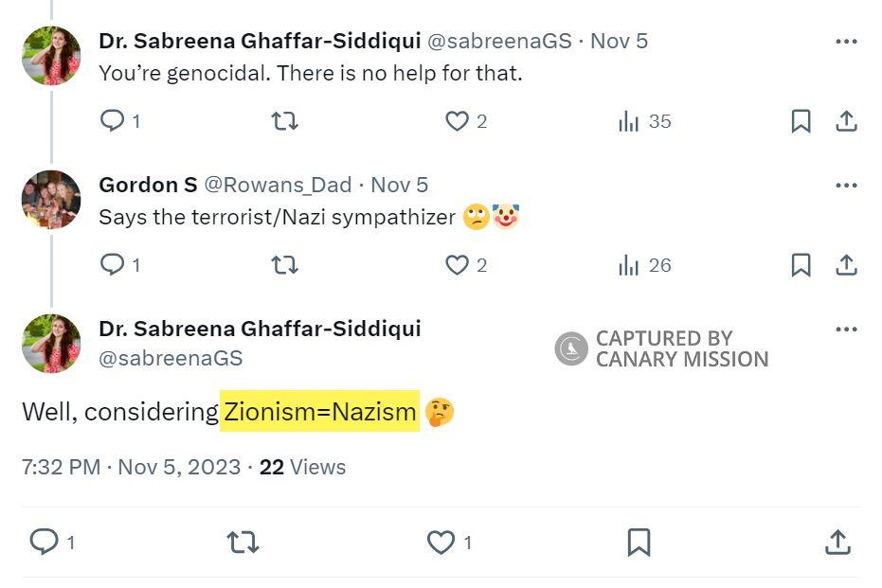Screen dimensions: 882x588
Task: Retweet Gordon S's reply
Action: pos(284,265)
